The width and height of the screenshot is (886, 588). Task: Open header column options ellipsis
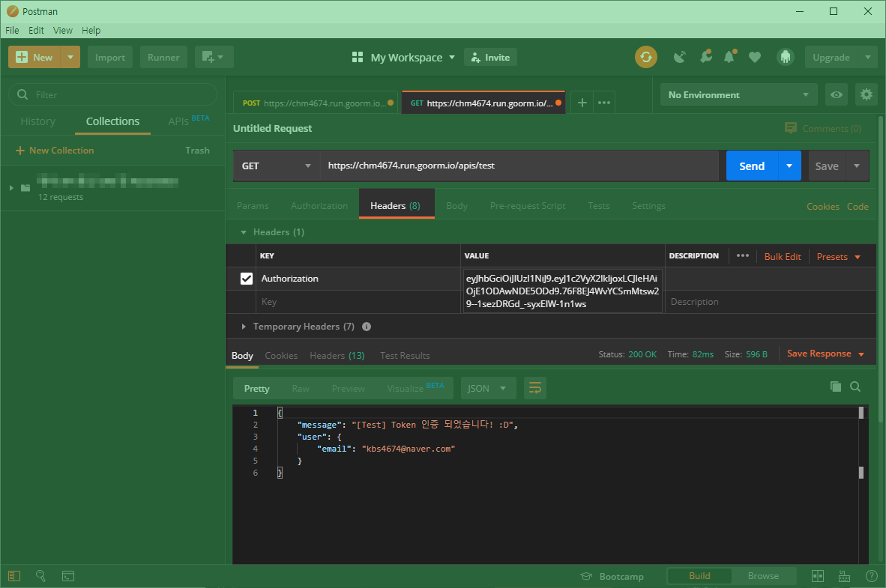click(743, 256)
